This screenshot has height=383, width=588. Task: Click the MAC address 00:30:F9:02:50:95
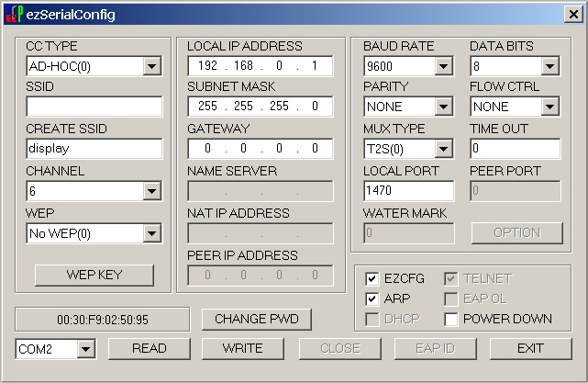(103, 320)
